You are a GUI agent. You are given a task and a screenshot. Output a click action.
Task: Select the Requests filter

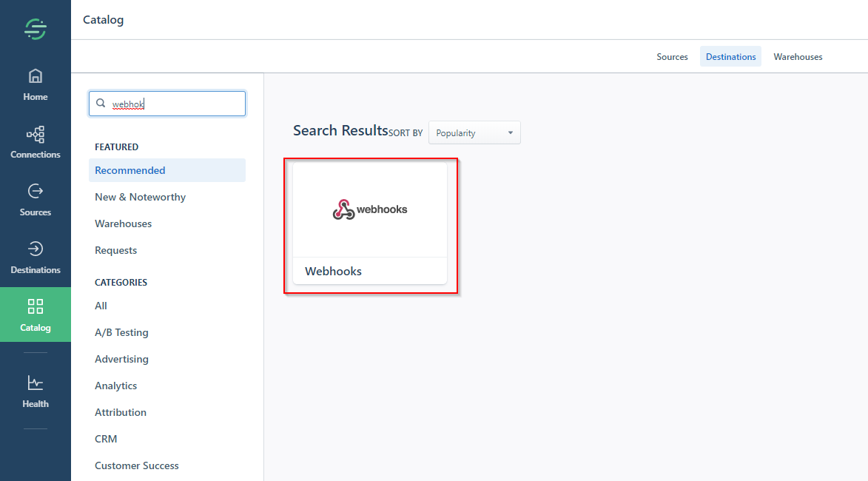(x=115, y=250)
